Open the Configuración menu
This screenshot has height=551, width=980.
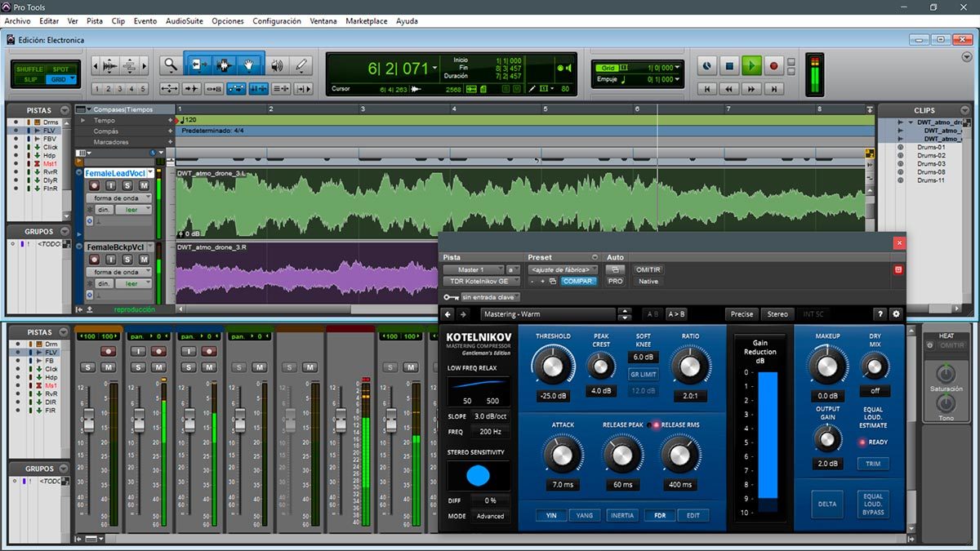point(277,20)
